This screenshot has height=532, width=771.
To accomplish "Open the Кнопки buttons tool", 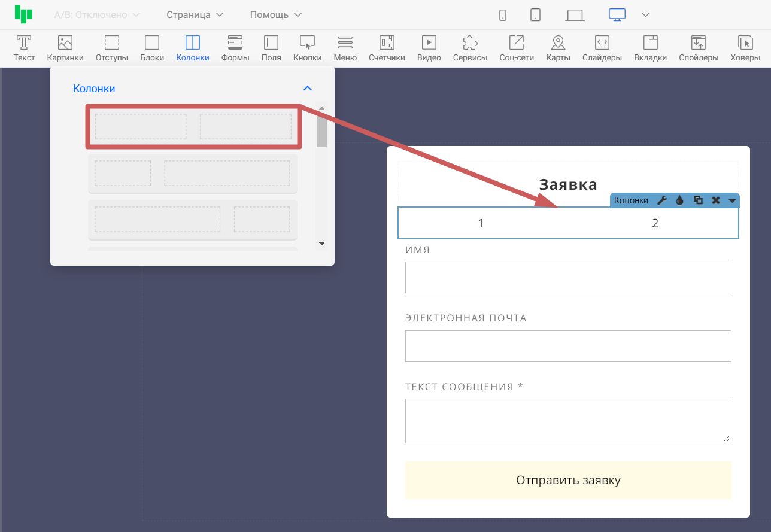I will point(307,48).
